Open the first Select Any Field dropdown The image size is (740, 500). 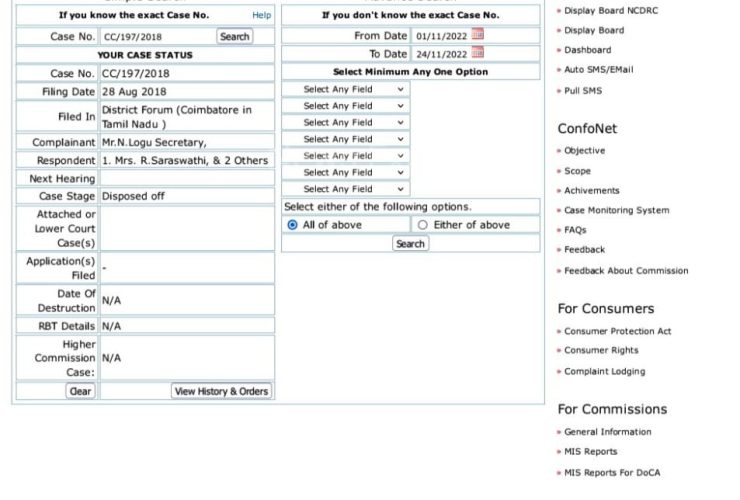click(x=346, y=89)
